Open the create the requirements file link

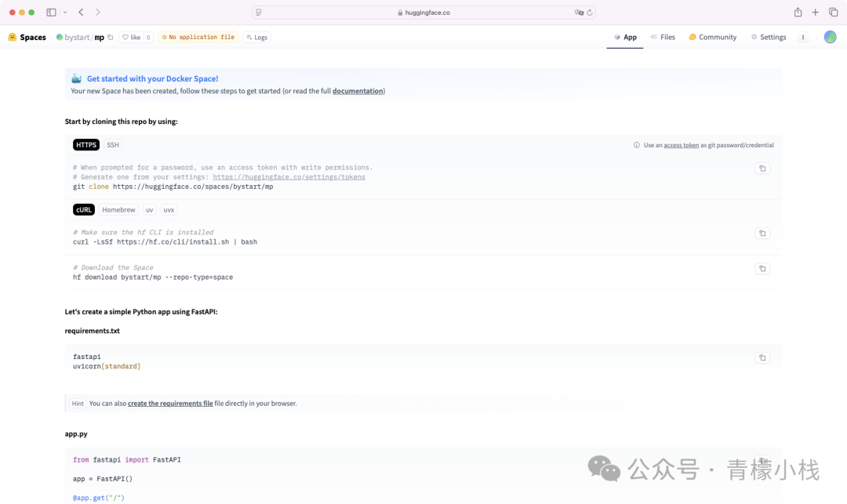pos(170,404)
